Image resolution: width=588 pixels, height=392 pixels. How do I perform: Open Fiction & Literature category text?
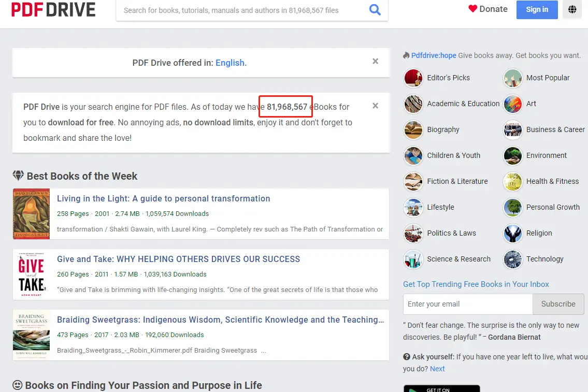coord(457,181)
